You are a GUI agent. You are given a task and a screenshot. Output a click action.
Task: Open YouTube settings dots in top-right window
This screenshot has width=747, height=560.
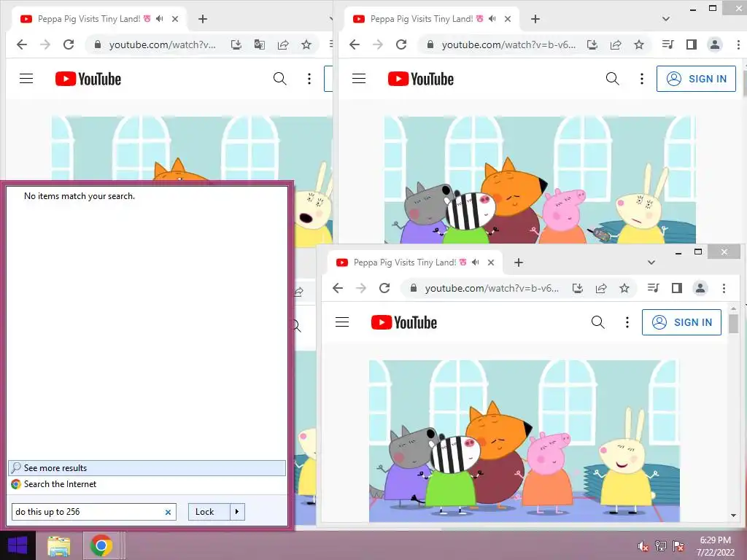642,79
